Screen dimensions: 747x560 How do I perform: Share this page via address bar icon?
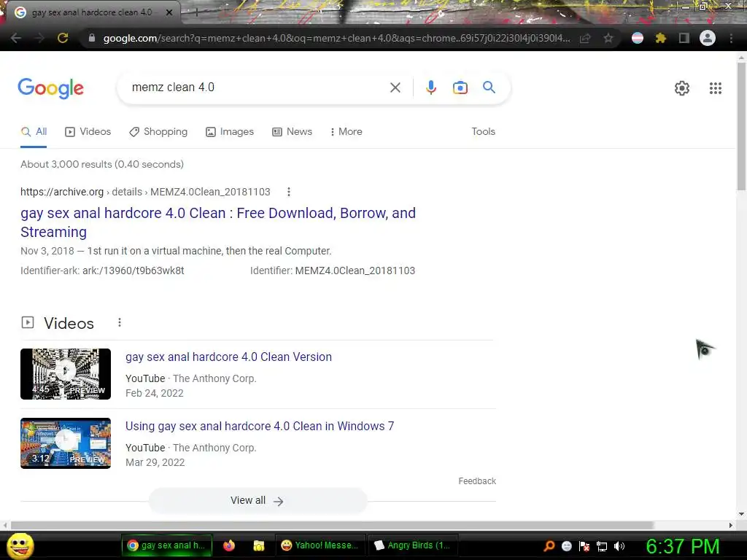[x=585, y=38]
